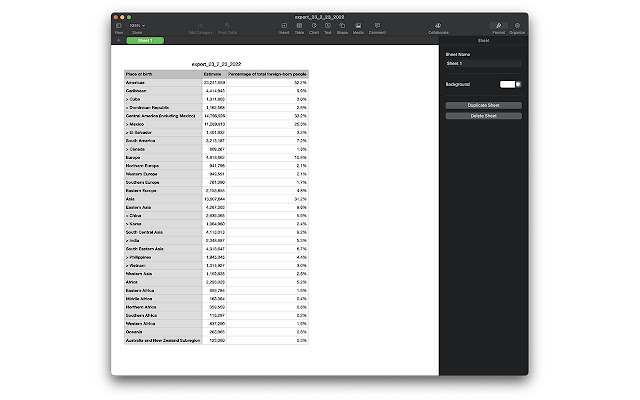Select the '> India' cell
This screenshot has height=400, width=640.
point(163,240)
